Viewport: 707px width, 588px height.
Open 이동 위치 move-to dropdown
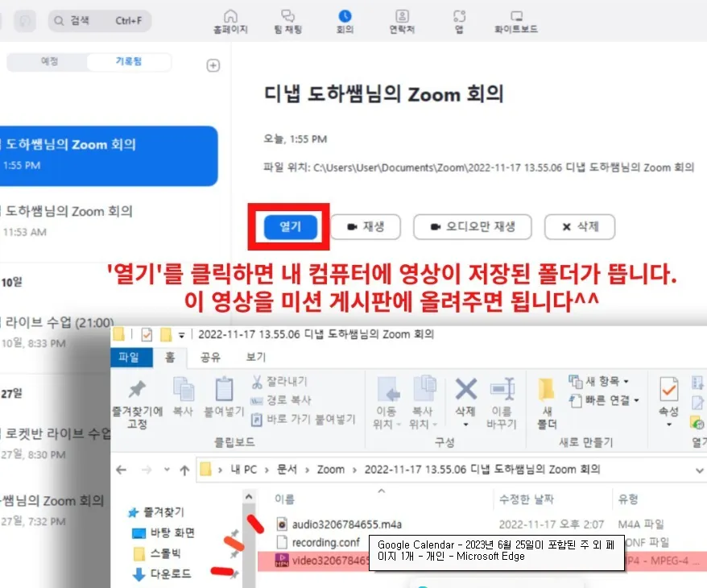pyautogui.click(x=387, y=403)
